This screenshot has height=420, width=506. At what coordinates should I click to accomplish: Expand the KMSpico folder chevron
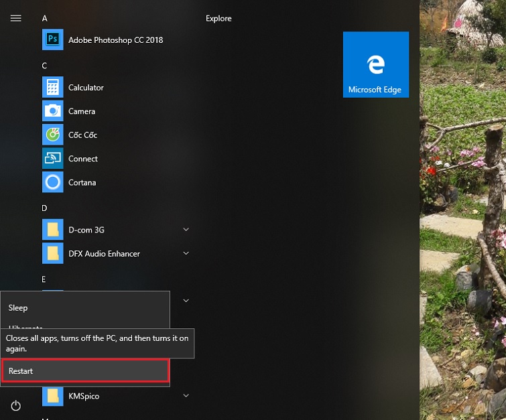186,396
